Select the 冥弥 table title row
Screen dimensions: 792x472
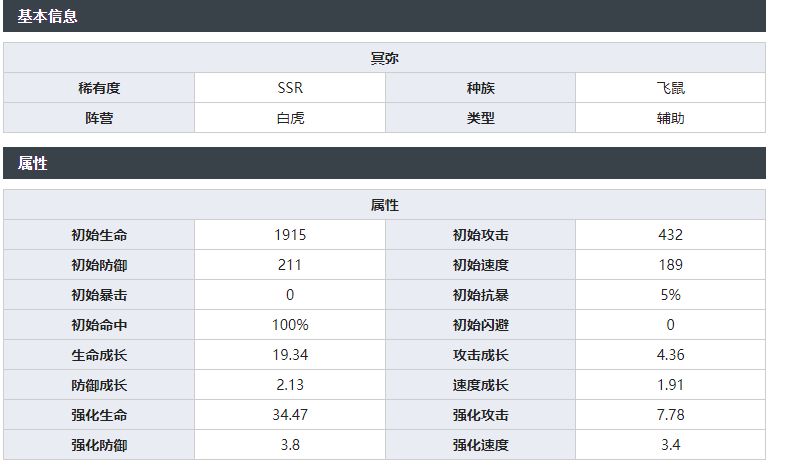tap(384, 58)
